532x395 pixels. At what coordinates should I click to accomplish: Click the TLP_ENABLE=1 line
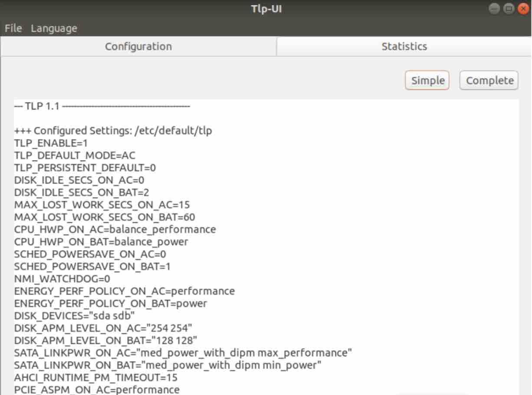(51, 143)
